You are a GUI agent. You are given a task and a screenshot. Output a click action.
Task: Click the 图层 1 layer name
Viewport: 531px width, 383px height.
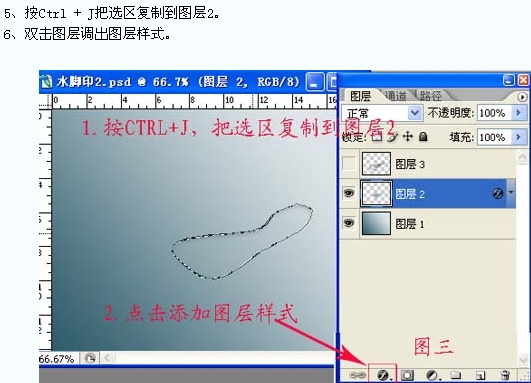click(410, 224)
